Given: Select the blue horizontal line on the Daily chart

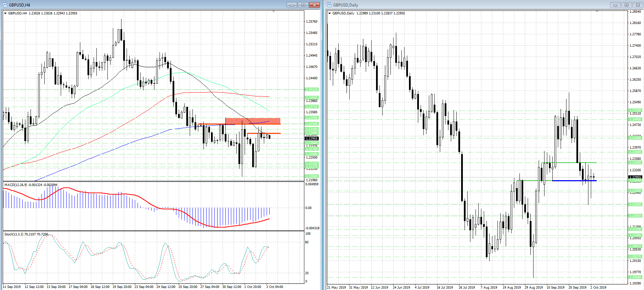Looking at the screenshot, I should pyautogui.click(x=574, y=181).
